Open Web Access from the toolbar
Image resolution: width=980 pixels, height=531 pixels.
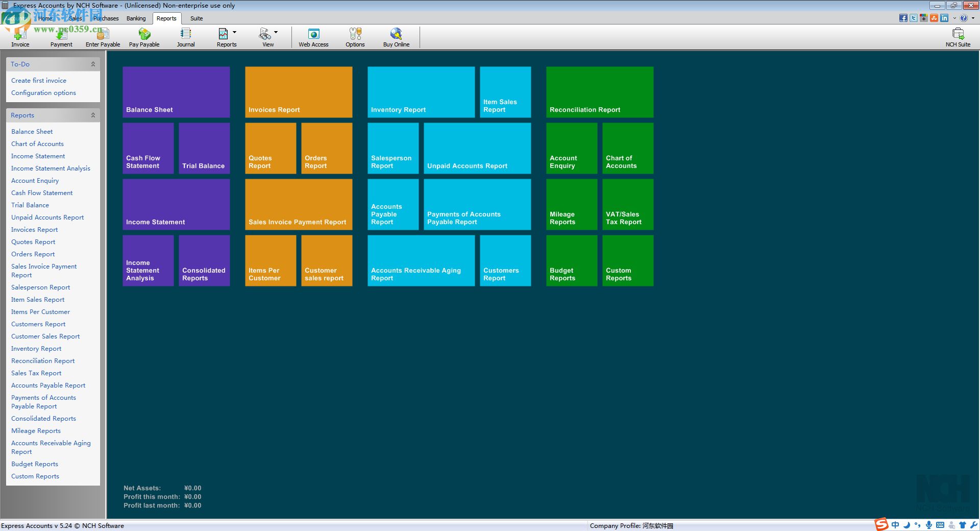pyautogui.click(x=313, y=37)
